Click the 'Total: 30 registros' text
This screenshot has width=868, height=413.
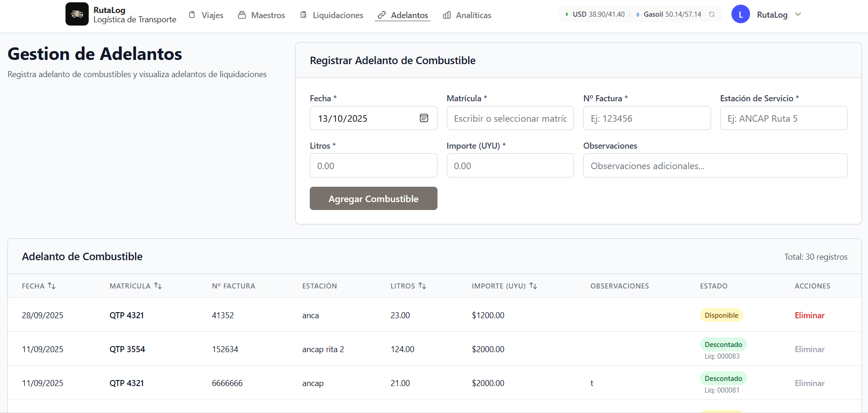coord(816,256)
